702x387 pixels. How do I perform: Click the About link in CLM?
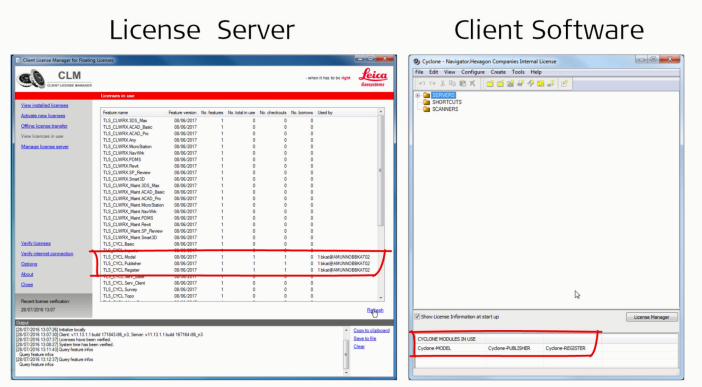click(27, 274)
